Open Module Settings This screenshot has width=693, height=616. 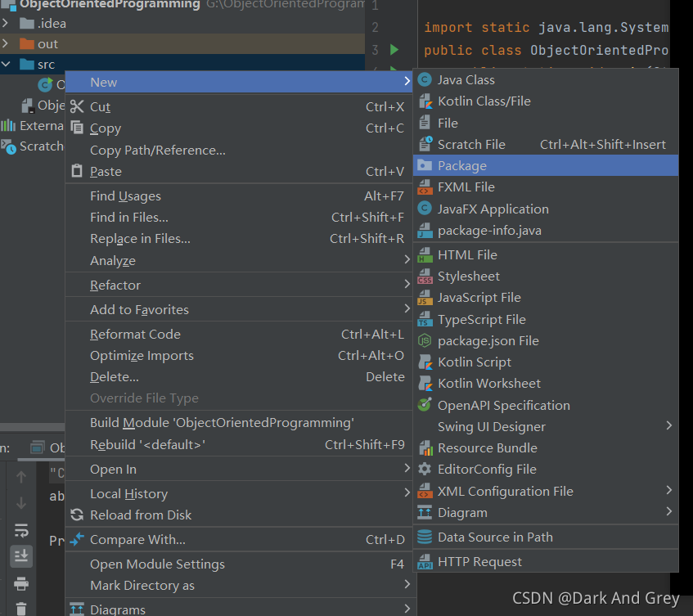[x=239, y=564]
